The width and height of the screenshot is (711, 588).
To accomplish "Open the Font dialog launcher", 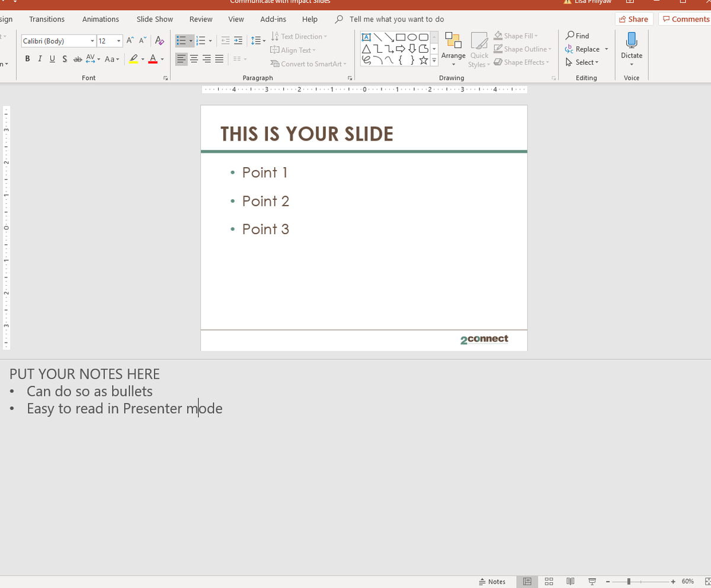I will point(166,78).
